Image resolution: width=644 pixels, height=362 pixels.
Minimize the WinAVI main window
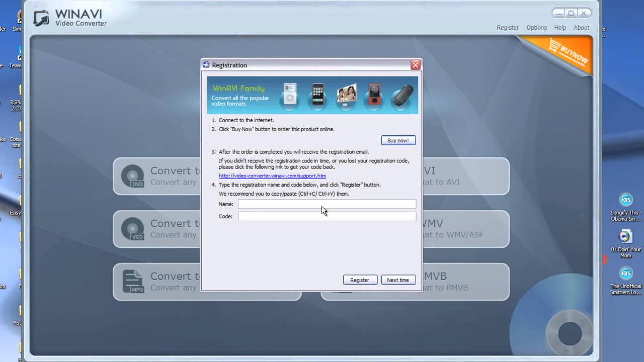558,13
